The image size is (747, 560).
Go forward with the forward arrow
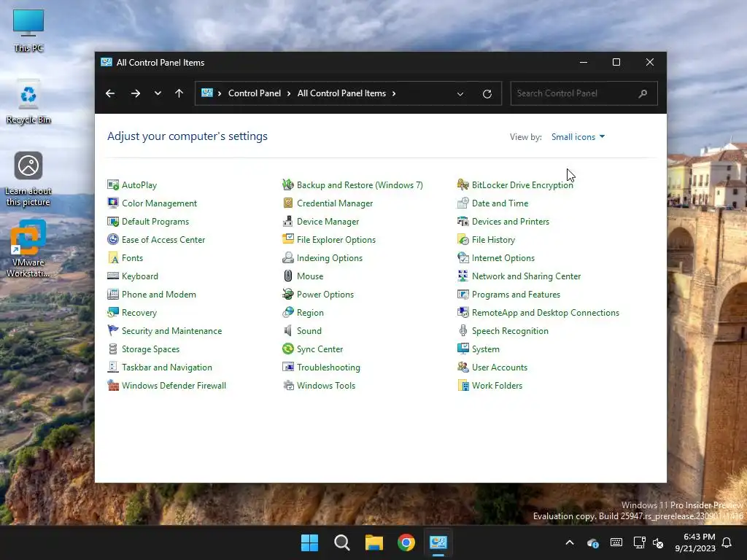point(136,93)
